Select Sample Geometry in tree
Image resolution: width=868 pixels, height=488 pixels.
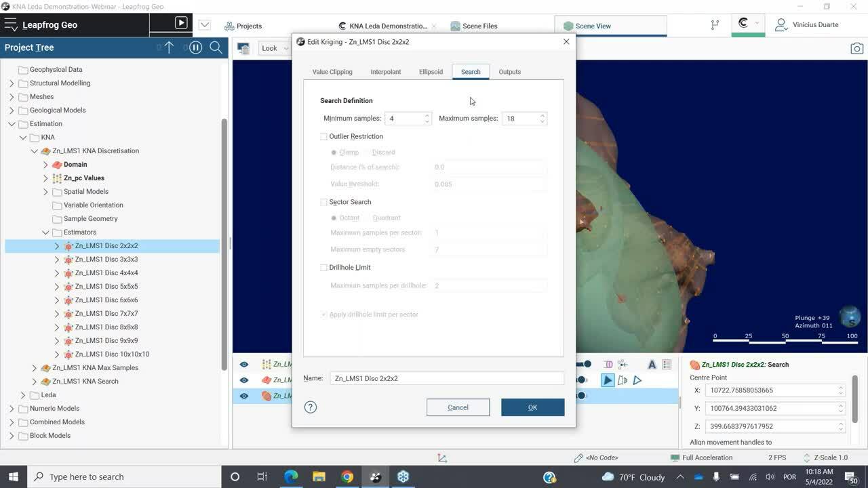91,219
